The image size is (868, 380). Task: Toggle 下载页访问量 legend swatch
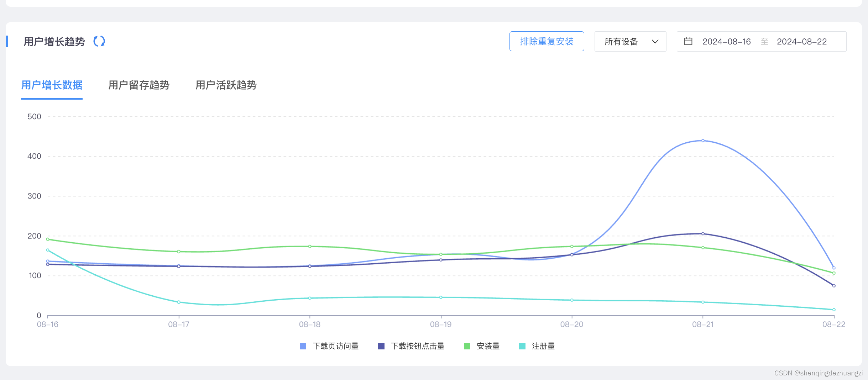pos(303,346)
